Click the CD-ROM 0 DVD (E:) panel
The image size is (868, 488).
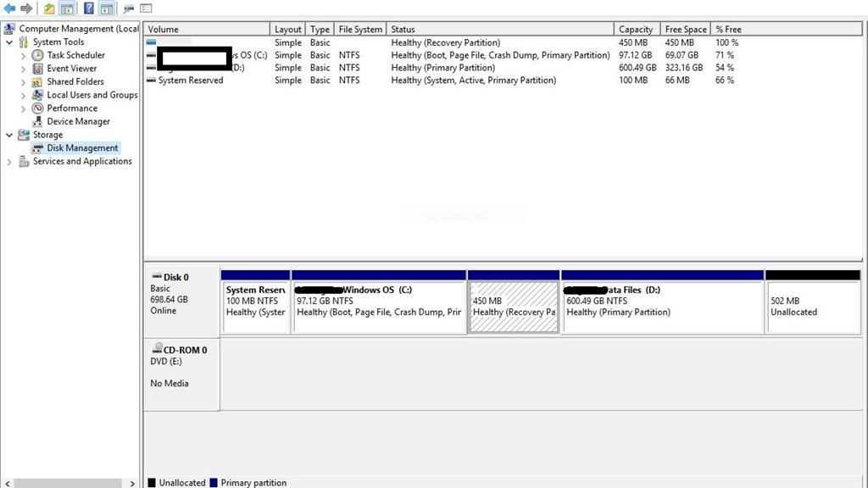click(182, 375)
